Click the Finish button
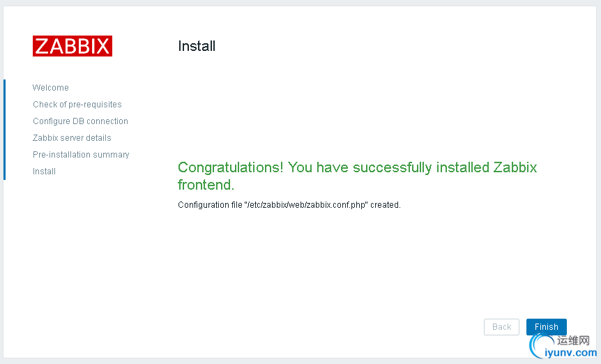The height and width of the screenshot is (364, 601). click(x=546, y=327)
